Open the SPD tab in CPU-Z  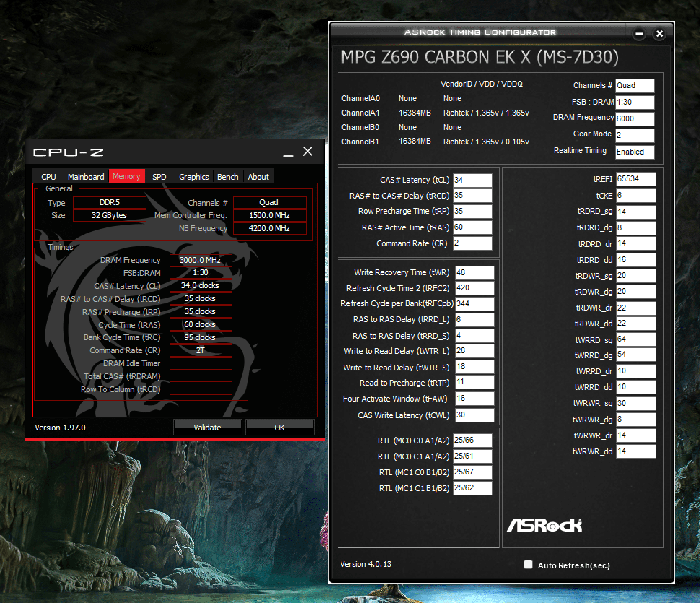[x=159, y=177]
